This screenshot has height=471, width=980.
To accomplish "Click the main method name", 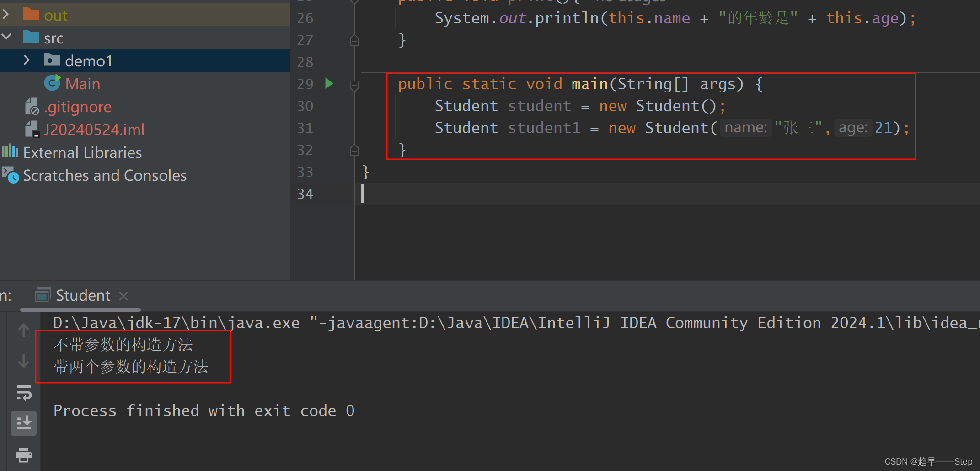I will (x=589, y=84).
